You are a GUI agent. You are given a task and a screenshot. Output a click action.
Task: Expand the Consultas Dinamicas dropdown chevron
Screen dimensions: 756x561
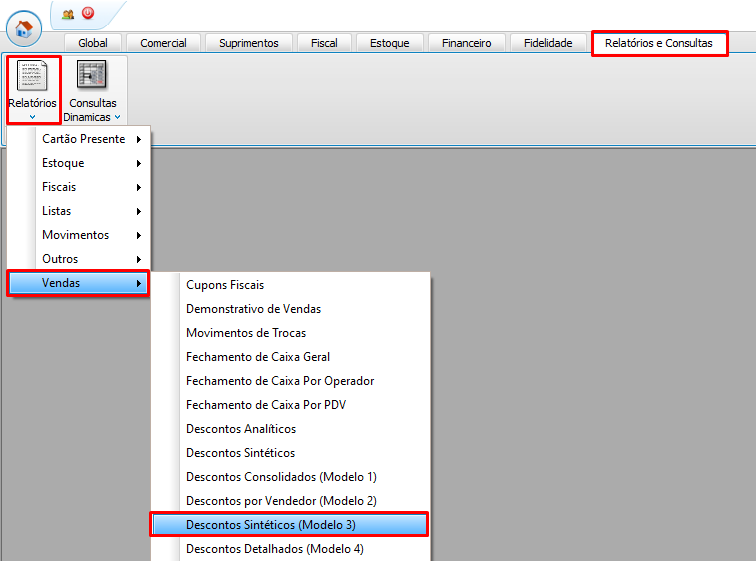click(x=118, y=117)
